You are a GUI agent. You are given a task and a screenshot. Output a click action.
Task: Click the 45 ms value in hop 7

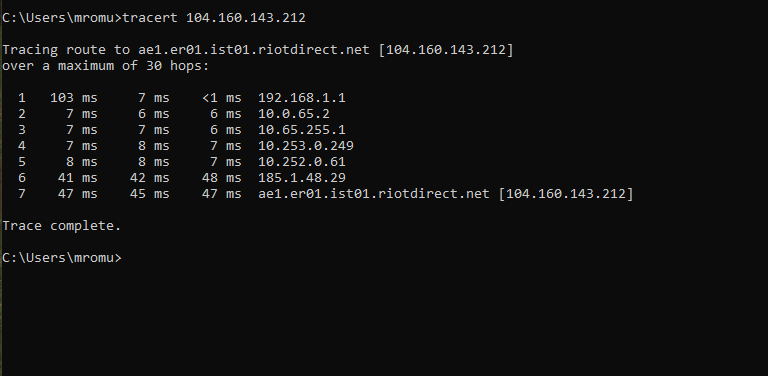[149, 194]
